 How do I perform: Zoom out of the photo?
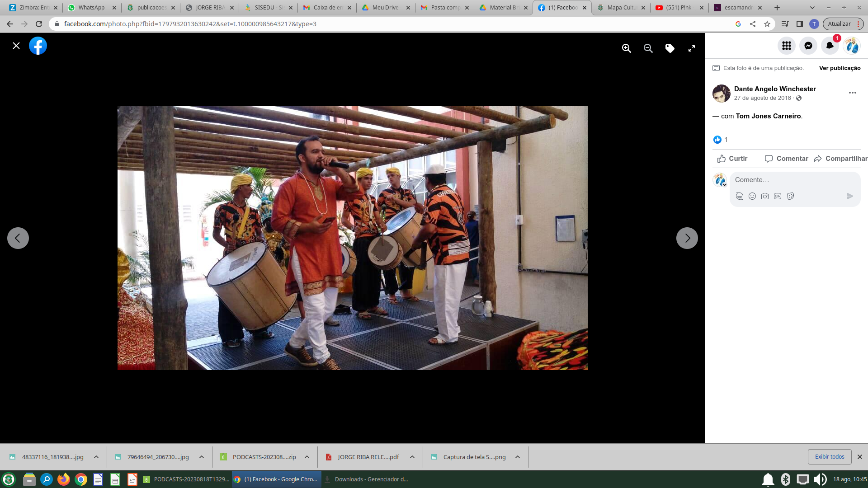pos(648,48)
